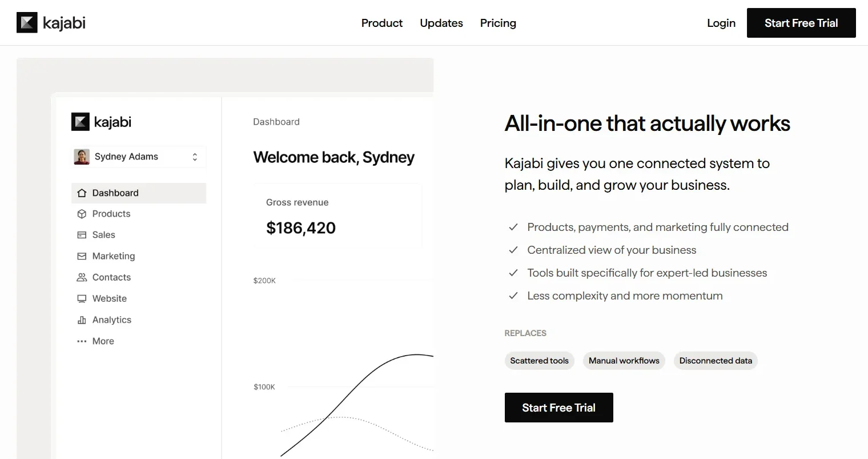The width and height of the screenshot is (868, 459).
Task: Click the More ellipsis icon
Action: click(82, 341)
